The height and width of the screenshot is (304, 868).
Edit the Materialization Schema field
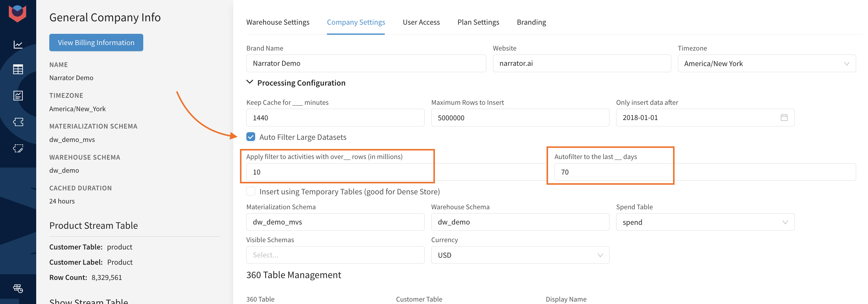(x=335, y=222)
